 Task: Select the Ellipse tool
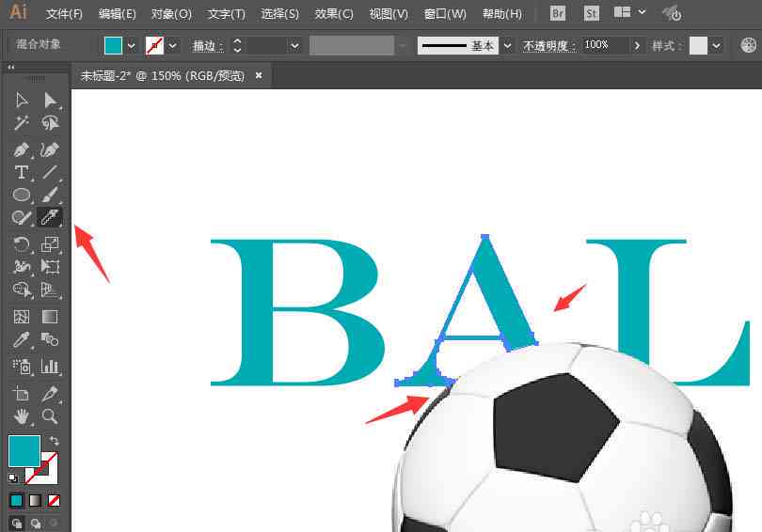pyautogui.click(x=22, y=195)
